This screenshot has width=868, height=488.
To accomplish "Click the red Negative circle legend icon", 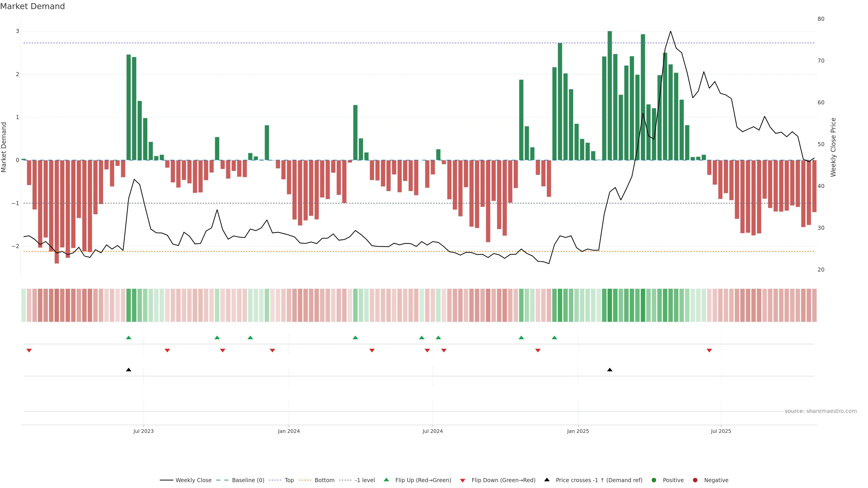I will pyautogui.click(x=695, y=480).
